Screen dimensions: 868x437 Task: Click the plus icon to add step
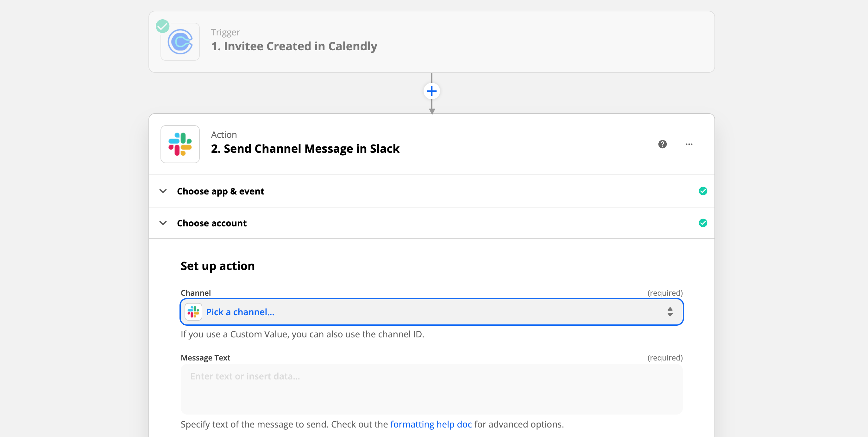(x=431, y=91)
